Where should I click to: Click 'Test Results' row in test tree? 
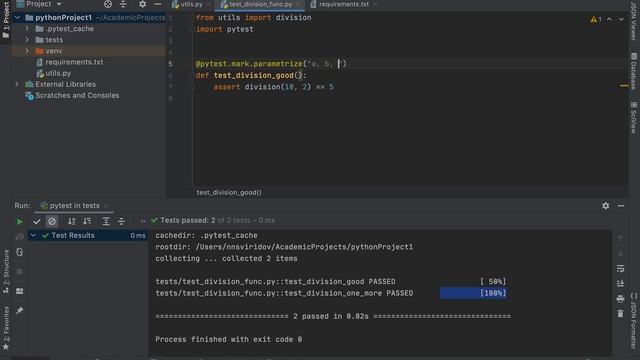87,236
